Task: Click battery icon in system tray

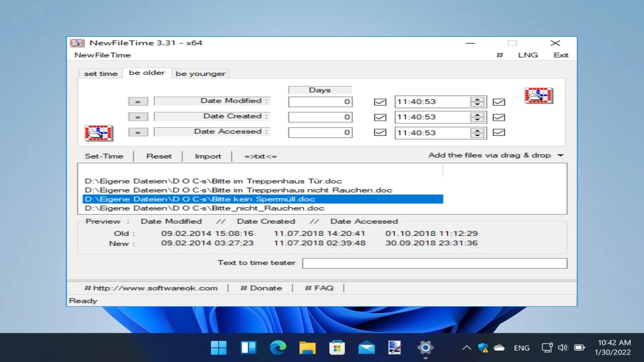Action: 580,347
